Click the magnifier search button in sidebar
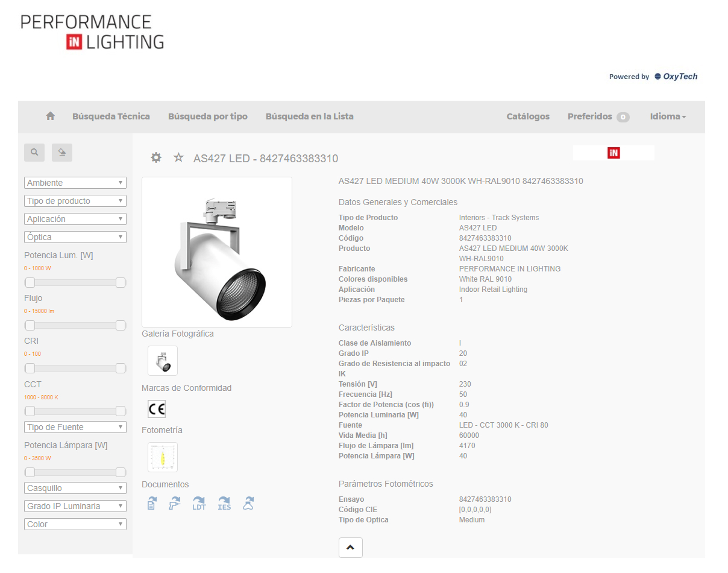This screenshot has width=728, height=573. click(34, 153)
